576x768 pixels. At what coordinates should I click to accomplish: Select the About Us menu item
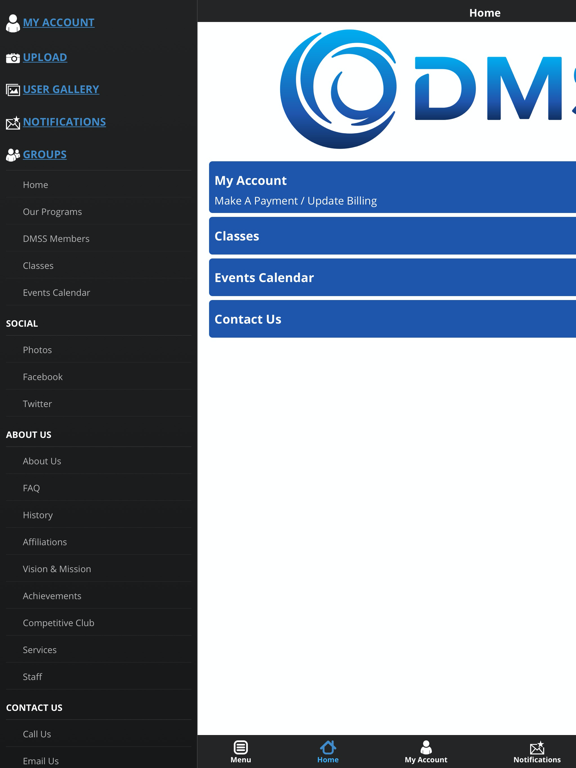98,461
